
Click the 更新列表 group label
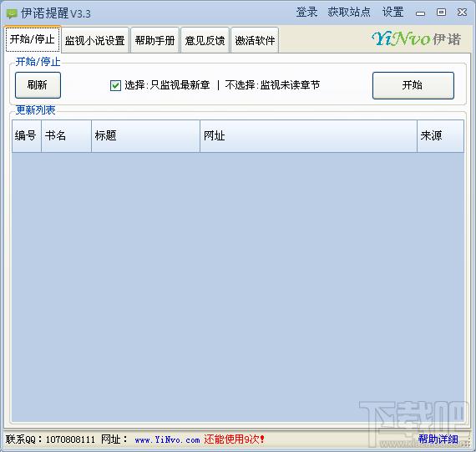coord(36,110)
